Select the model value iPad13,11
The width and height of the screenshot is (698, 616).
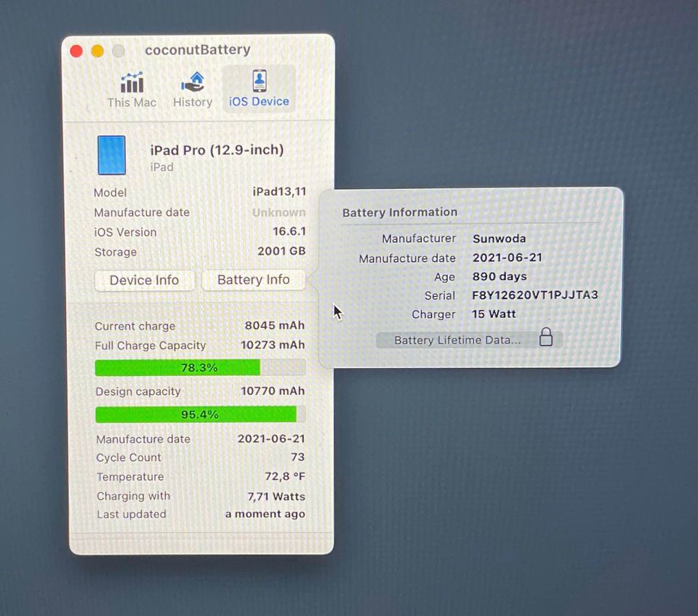pyautogui.click(x=279, y=191)
